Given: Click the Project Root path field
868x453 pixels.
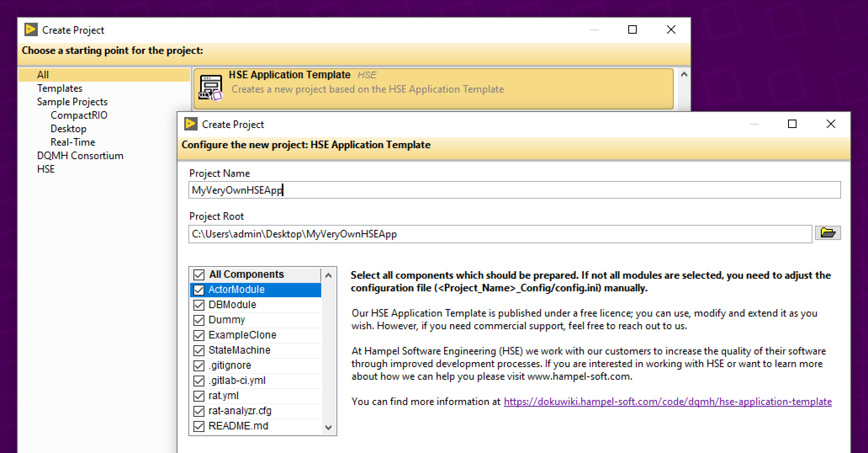Looking at the screenshot, I should (x=500, y=234).
